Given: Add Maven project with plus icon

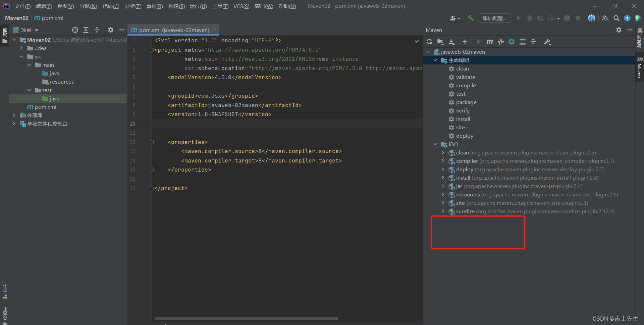Looking at the screenshot, I should tap(465, 42).
